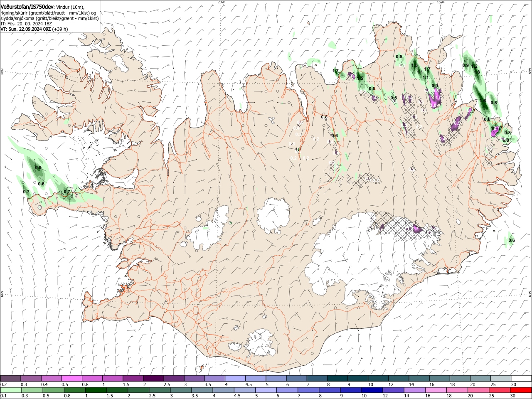Choose the violet swatch at 12 in lower legend
Image resolution: width=532 pixels, height=399 pixels.
click(x=393, y=390)
